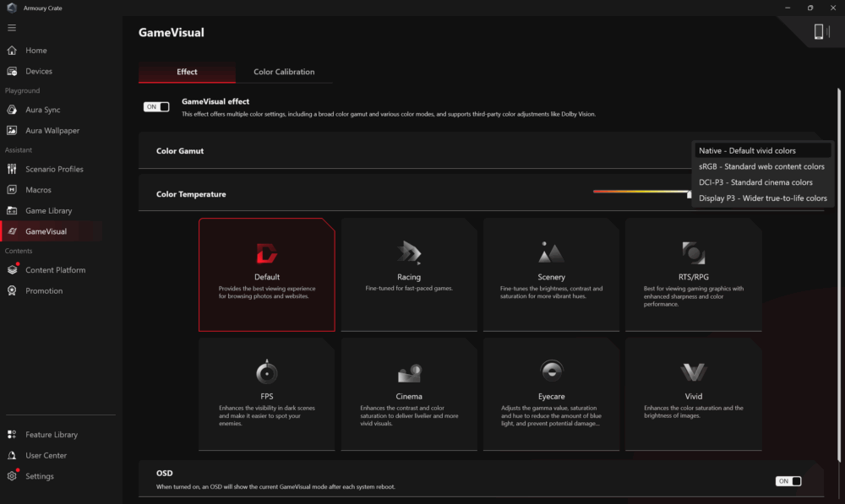
Task: Click the OSD heading text
Action: [x=165, y=474]
